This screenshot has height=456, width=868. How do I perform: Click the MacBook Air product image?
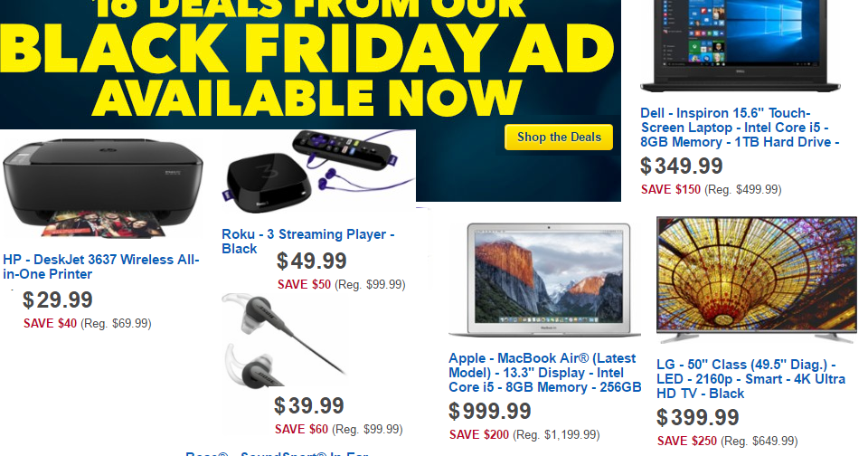click(x=542, y=280)
